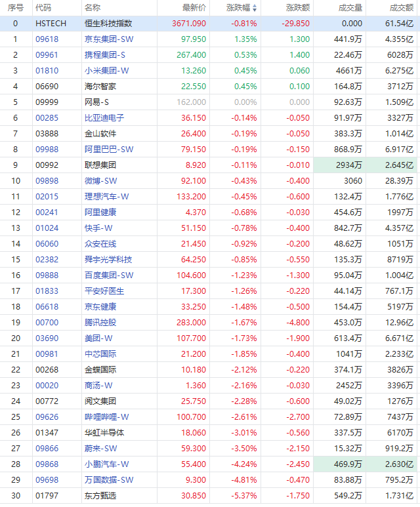Select the HSTECH index code cell
This screenshot has width=420, height=507.
[51, 24]
